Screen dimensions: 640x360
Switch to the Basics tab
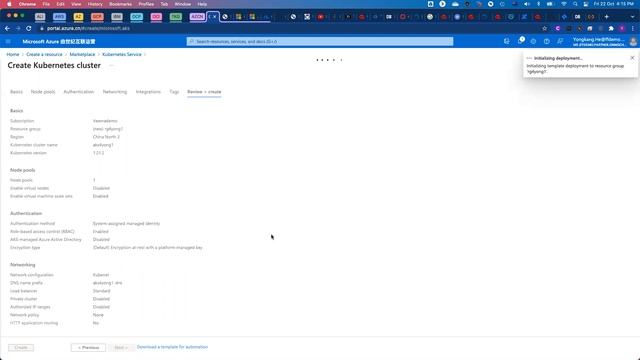click(16, 92)
